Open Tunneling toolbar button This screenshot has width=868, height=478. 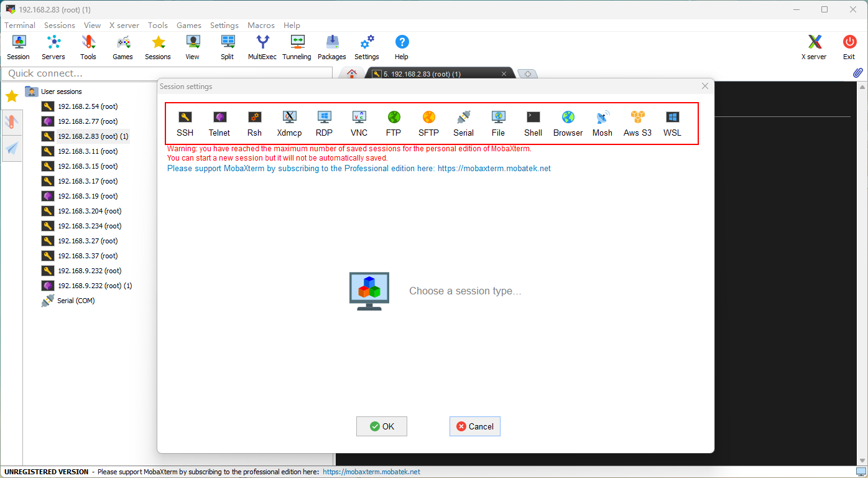click(x=297, y=48)
